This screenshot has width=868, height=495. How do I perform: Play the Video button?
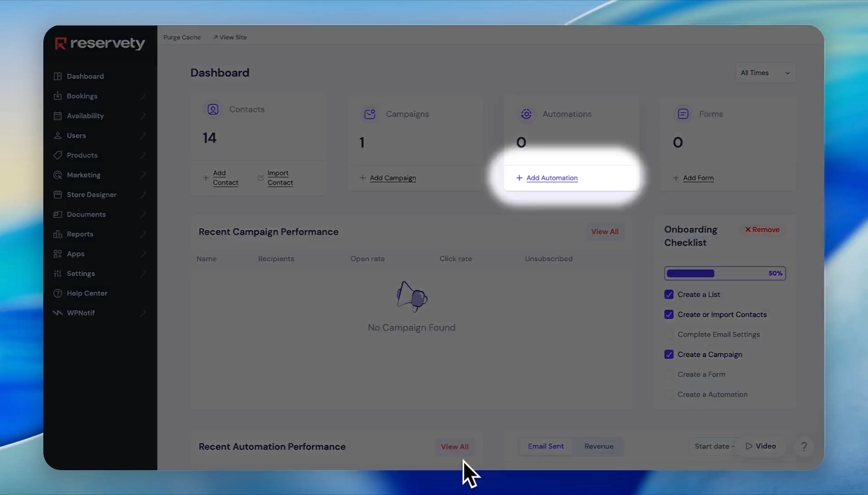click(761, 446)
